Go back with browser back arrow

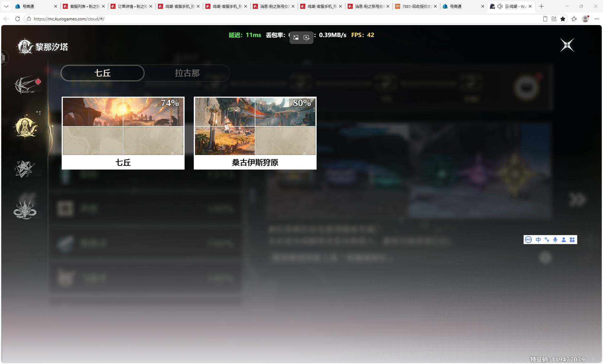point(6,19)
